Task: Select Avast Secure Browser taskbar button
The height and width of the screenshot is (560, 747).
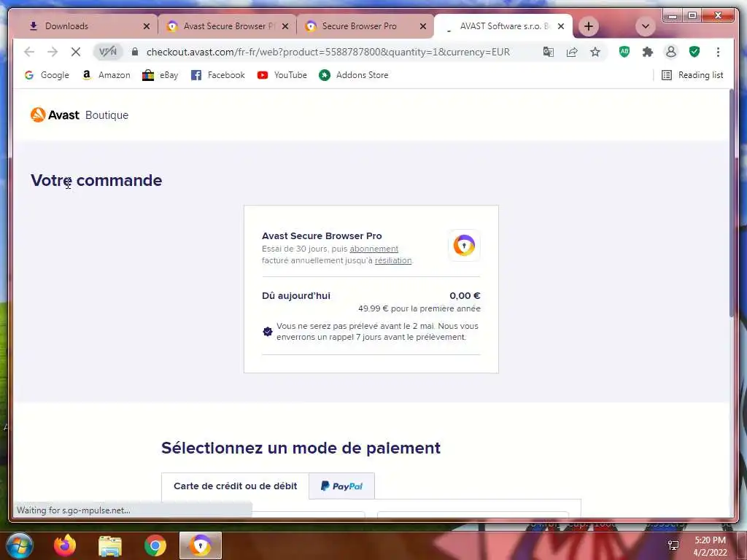Action: coord(201,545)
